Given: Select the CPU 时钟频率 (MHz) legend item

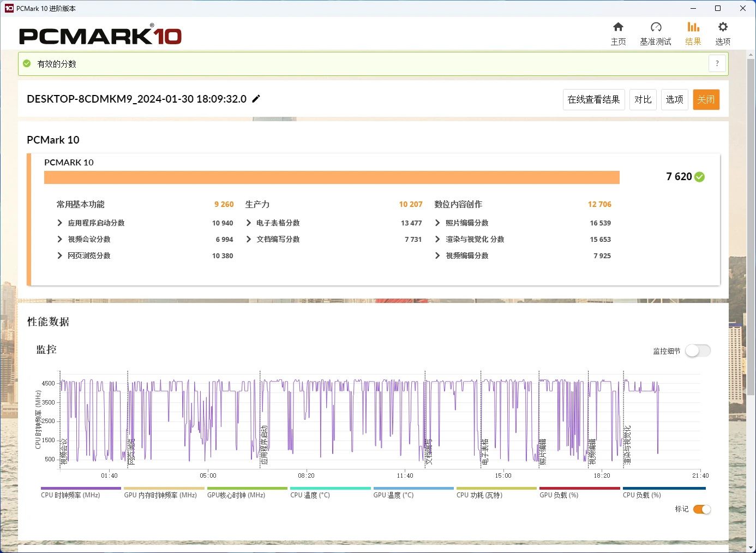Looking at the screenshot, I should [81, 493].
